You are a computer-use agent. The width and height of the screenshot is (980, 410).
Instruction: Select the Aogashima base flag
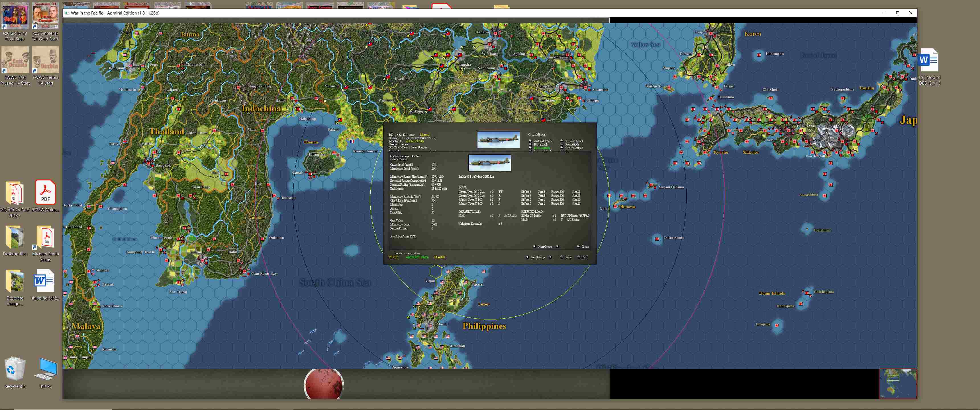tap(824, 196)
